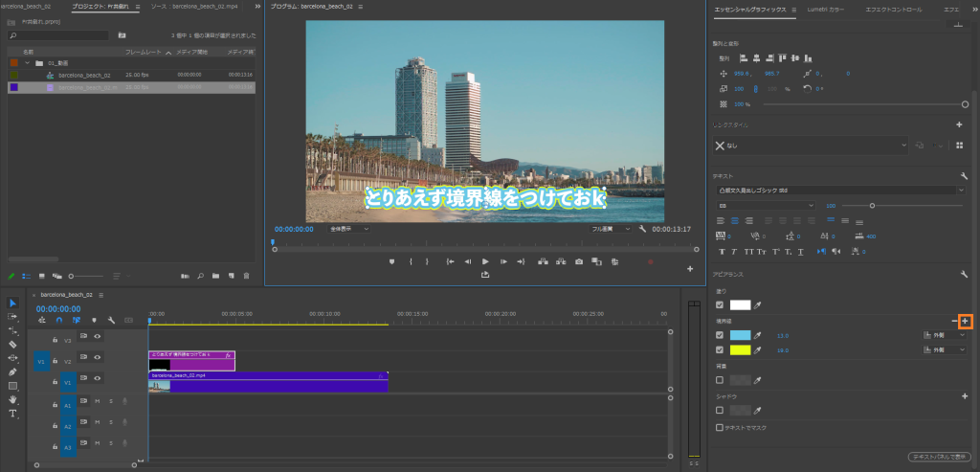Viewport: 980px width, 472px height.
Task: Toggle Snap magnet in timeline
Action: [58, 320]
